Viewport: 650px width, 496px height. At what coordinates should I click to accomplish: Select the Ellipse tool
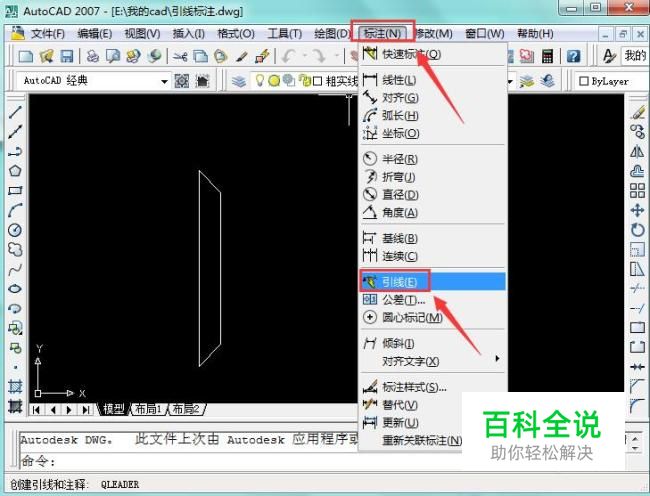pos(15,289)
